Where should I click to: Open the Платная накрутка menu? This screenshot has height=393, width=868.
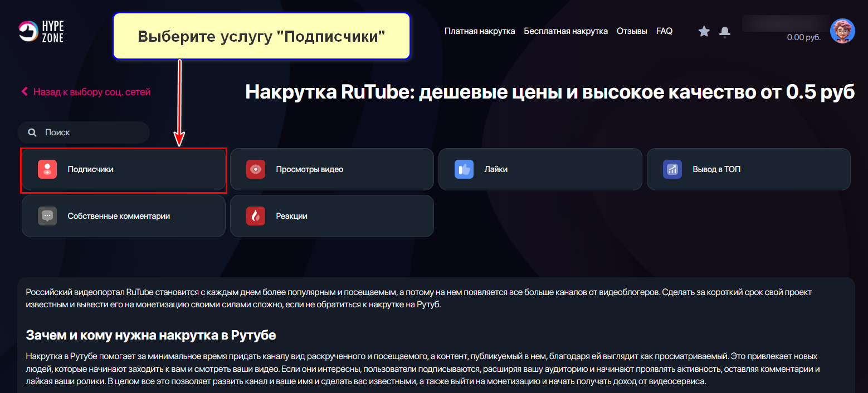480,31
